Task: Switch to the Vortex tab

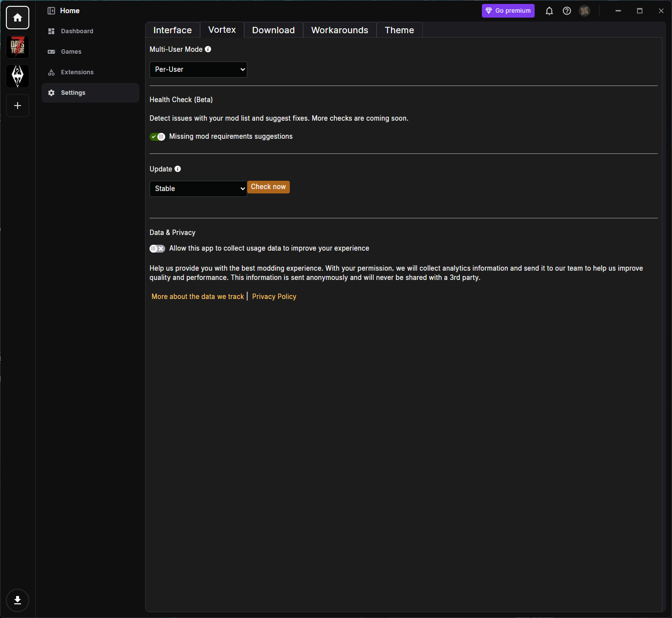Action: click(222, 30)
